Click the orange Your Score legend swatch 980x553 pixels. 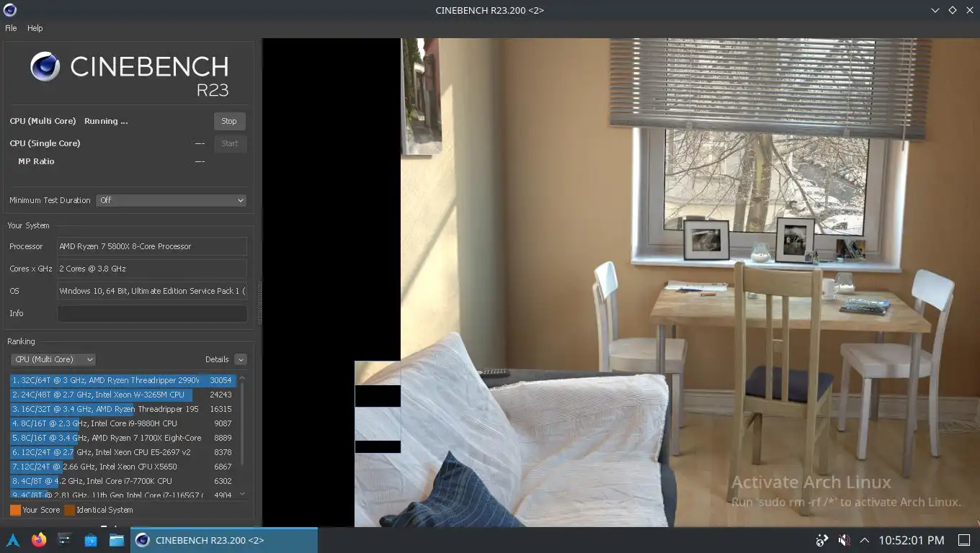click(x=15, y=510)
